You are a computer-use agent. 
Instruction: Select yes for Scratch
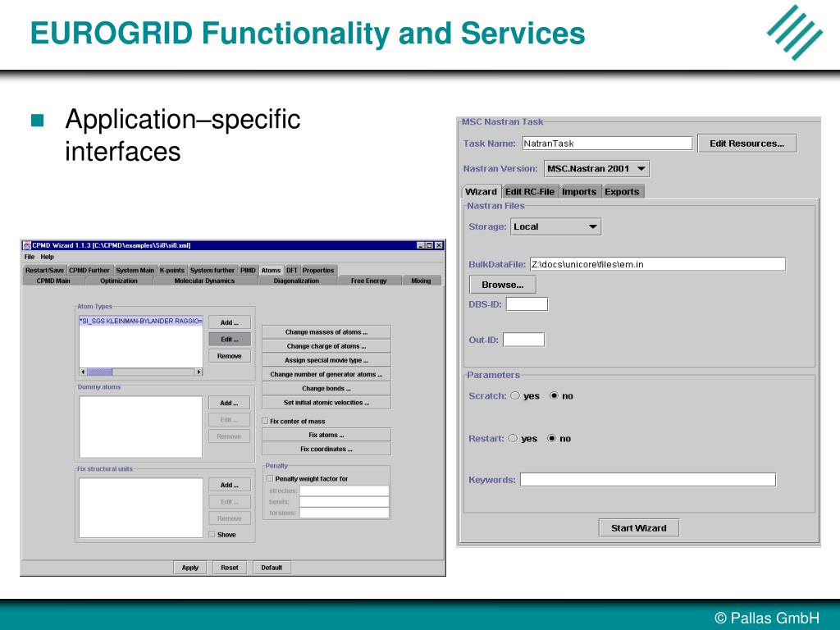coord(515,395)
